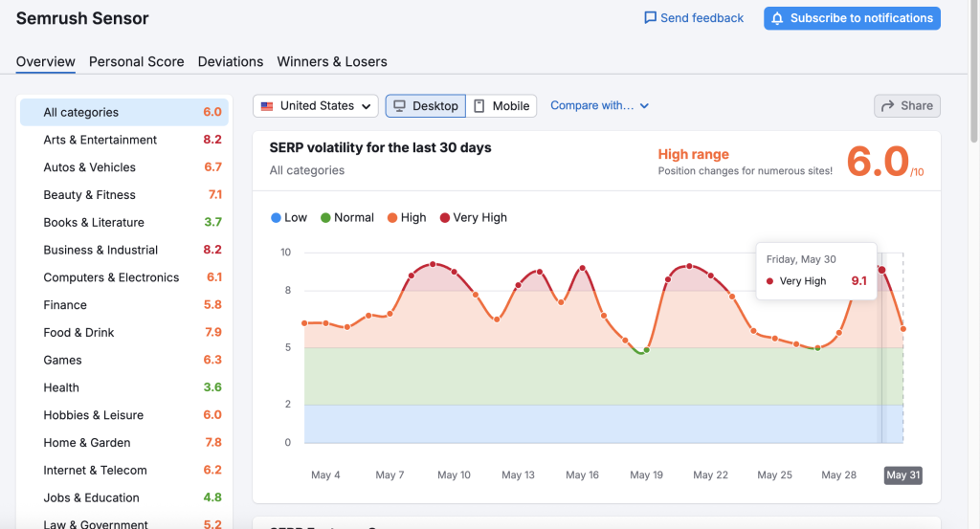
Task: Toggle the Normal range legend item
Action: tap(346, 218)
